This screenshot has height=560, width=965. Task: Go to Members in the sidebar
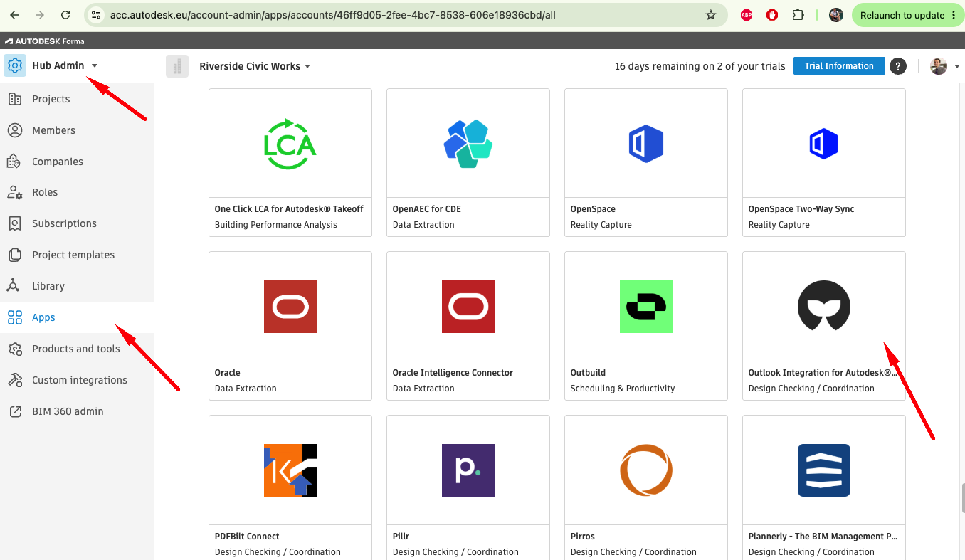click(77, 130)
